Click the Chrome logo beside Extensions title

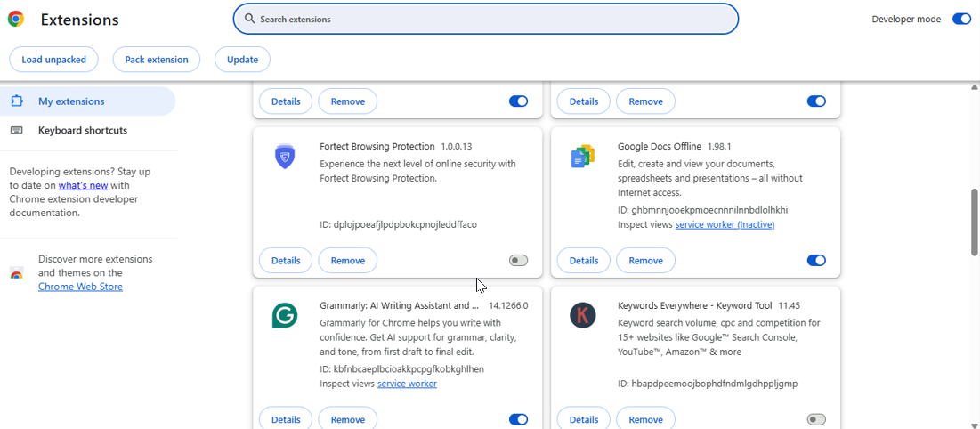pos(15,20)
